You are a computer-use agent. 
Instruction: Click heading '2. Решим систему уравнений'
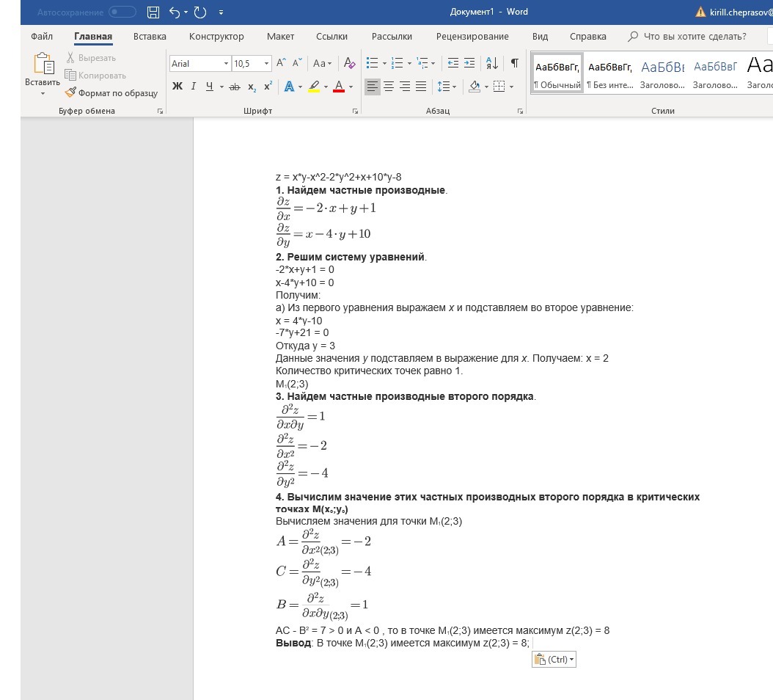351,257
